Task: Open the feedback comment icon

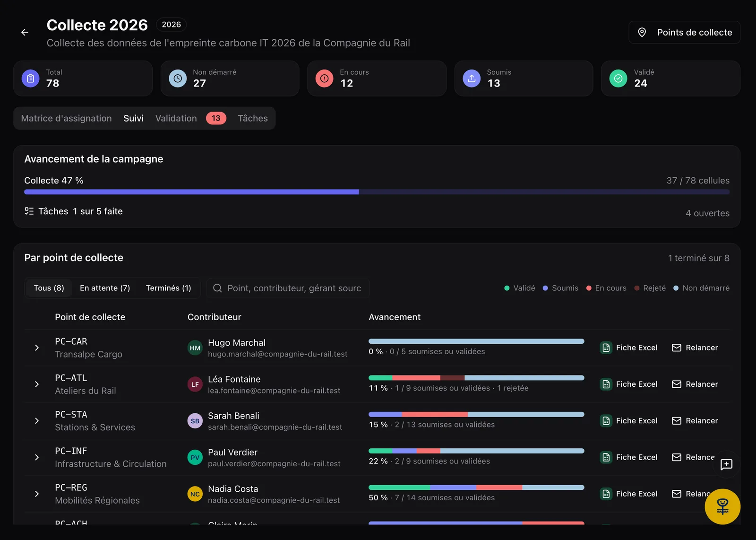Action: point(726,464)
